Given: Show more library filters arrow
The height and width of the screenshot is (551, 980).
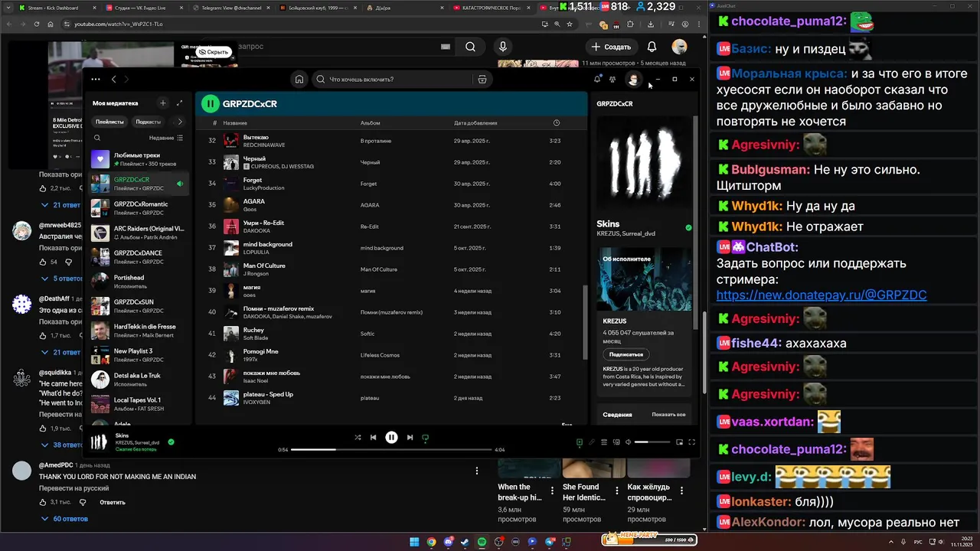Looking at the screenshot, I should [x=180, y=122].
